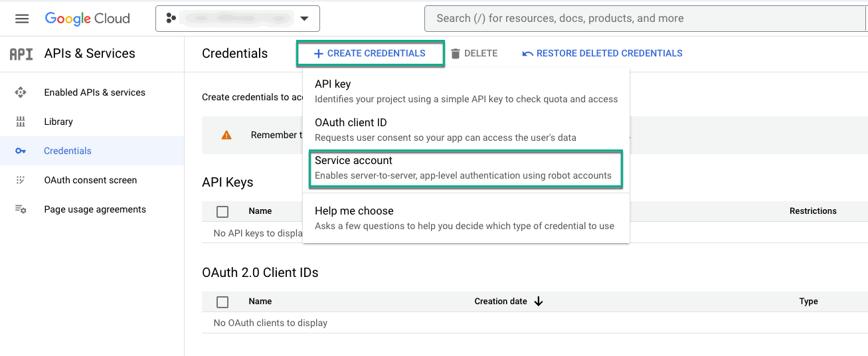This screenshot has height=356, width=868.
Task: Click the APIs & Services heading
Action: [90, 54]
